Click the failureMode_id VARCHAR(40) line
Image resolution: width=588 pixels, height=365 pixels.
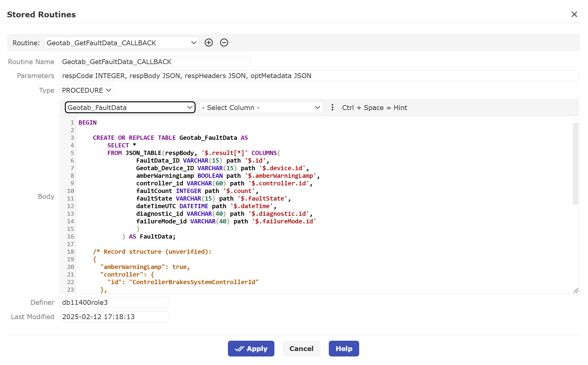coord(226,221)
